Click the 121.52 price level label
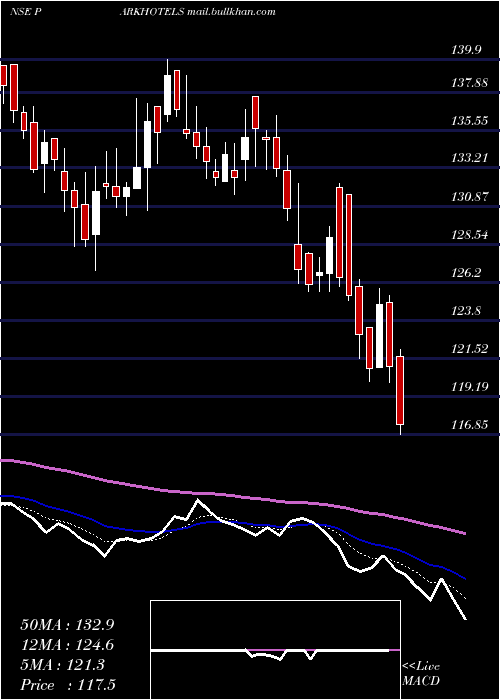500x700 pixels. [470, 349]
